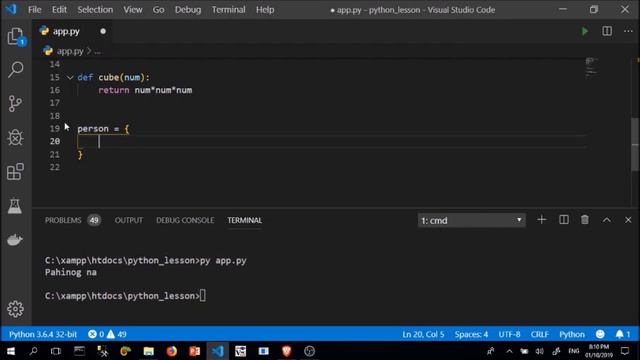Open the Go menu
Image resolution: width=640 pixels, height=360 pixels.
point(158,9)
